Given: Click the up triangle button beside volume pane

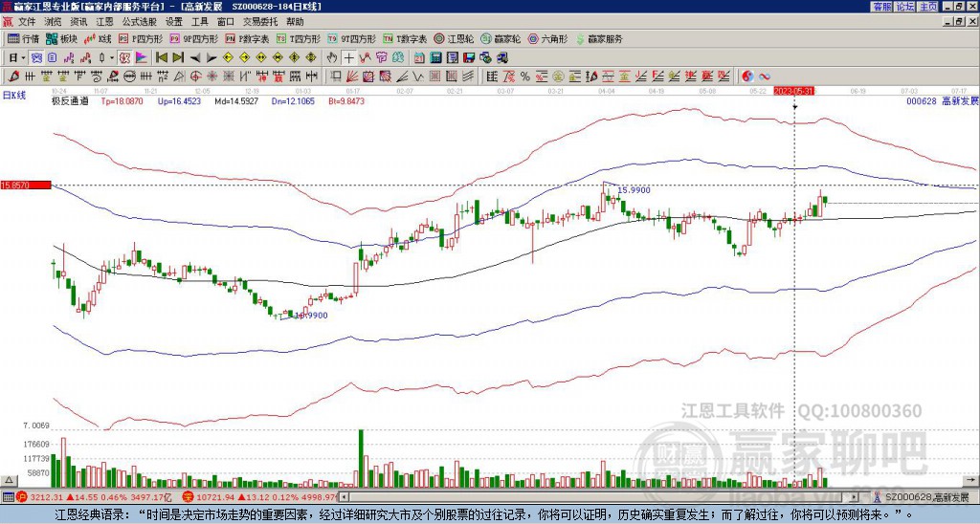Looking at the screenshot, I should (9, 480).
